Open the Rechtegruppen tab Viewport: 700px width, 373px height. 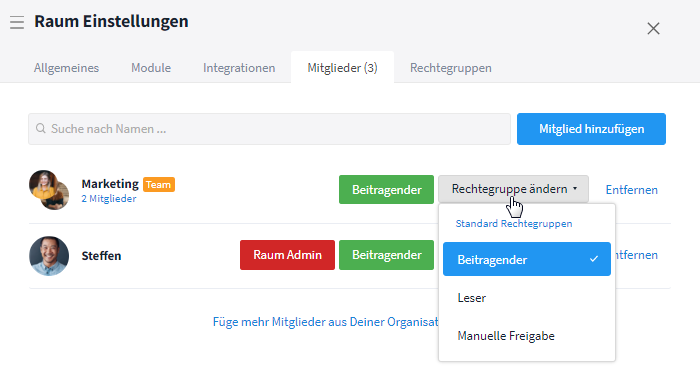tap(450, 68)
